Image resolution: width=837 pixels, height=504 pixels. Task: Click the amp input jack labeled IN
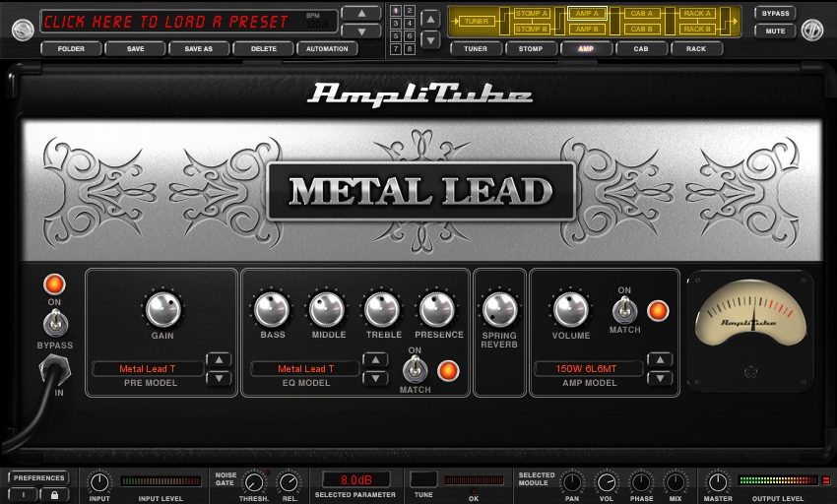point(54,369)
